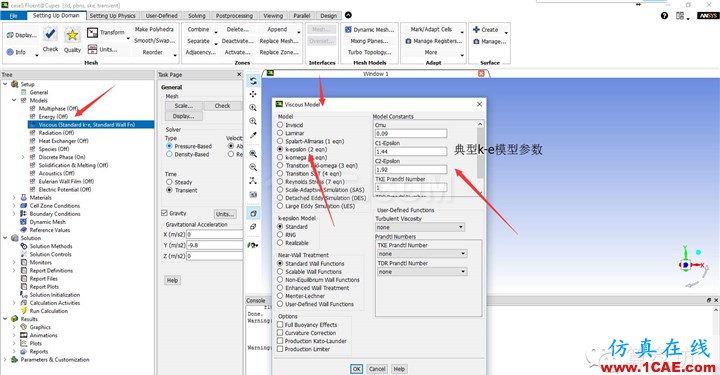Viewport: 720px width, 375px height.
Task: Toggle the Gravity checkbox
Action: 164,213
